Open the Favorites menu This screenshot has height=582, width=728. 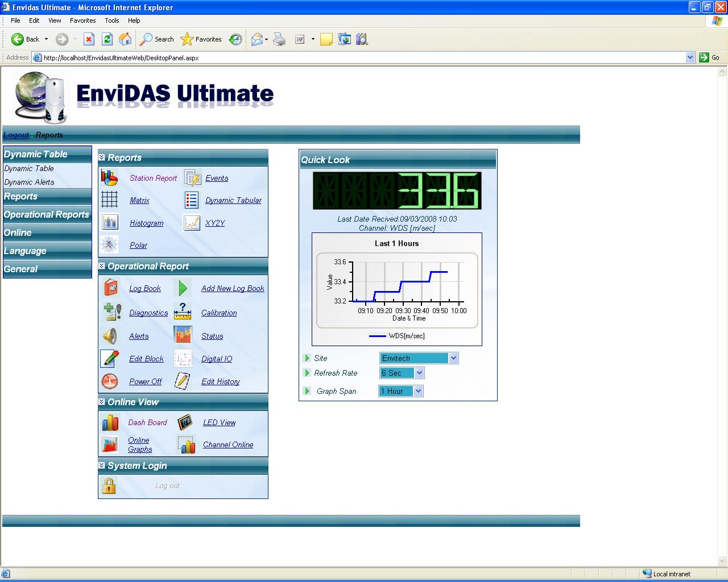click(82, 20)
